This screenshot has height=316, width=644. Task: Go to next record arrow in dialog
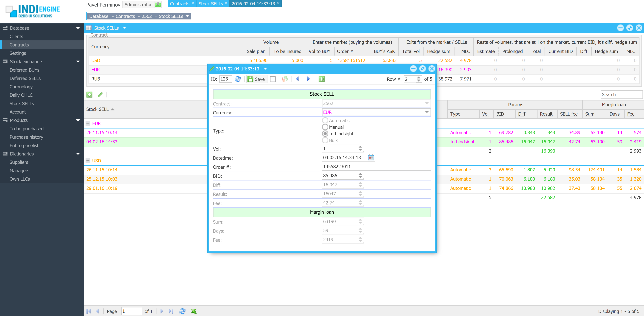coord(308,79)
